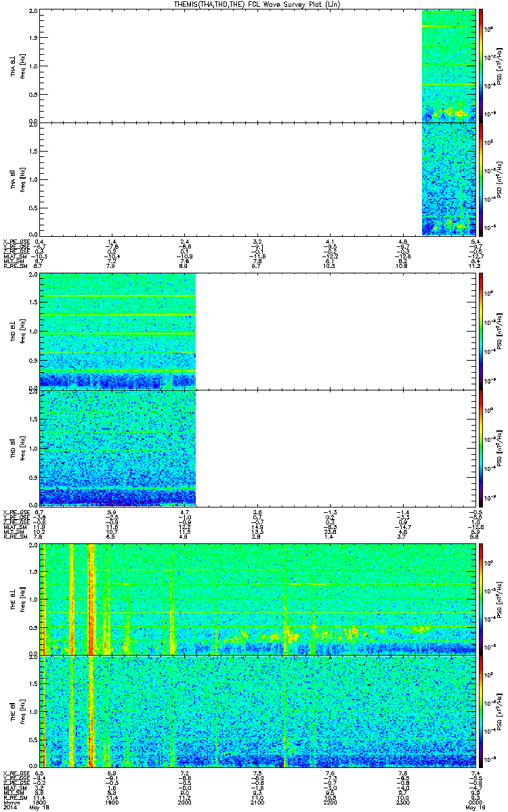Click the PSD color bar beside THA B∥

tap(480, 179)
